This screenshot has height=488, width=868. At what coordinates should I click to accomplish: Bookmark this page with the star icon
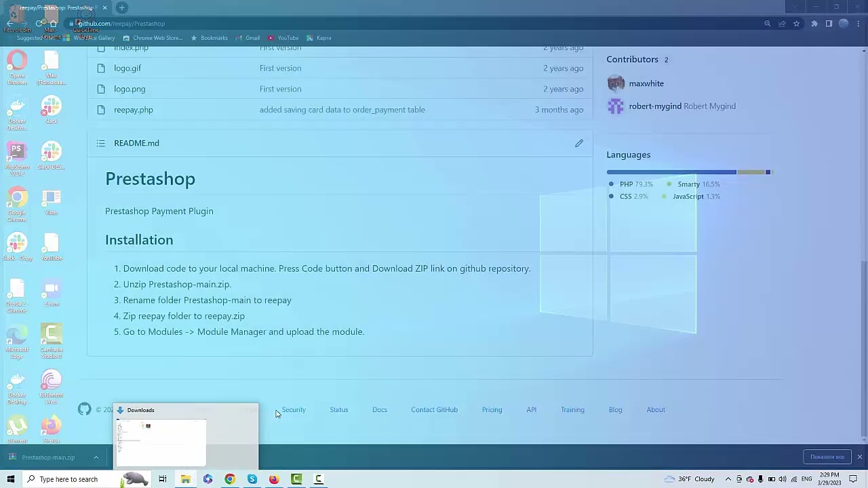click(x=797, y=24)
